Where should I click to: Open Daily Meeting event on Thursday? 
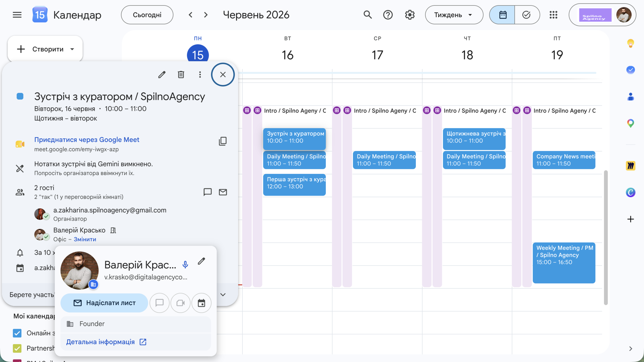(x=474, y=160)
